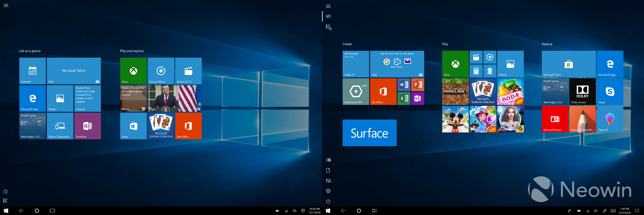Switch to the Pinned tiles view
This screenshot has width=644, height=215.
(328, 16)
